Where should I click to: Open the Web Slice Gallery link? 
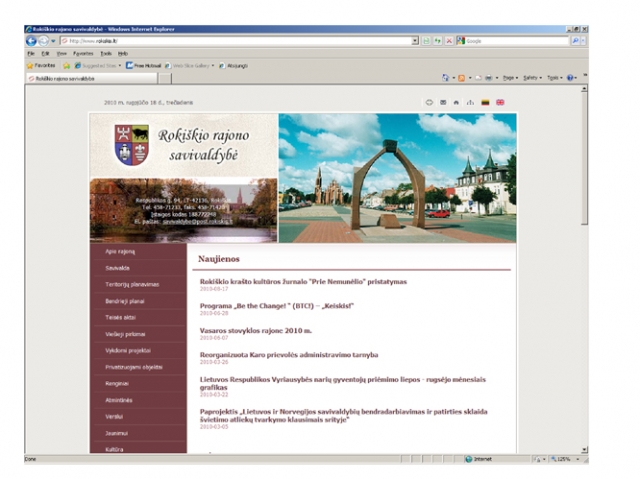point(190,66)
